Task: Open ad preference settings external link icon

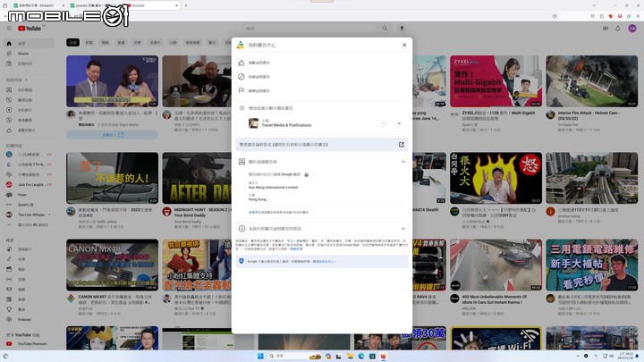Action: point(402,145)
